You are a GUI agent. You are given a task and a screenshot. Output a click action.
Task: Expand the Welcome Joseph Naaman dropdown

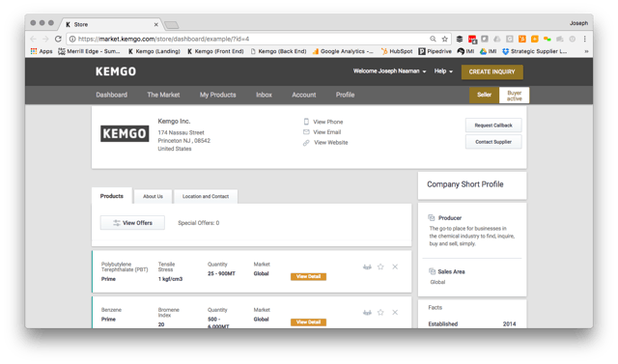(x=389, y=71)
